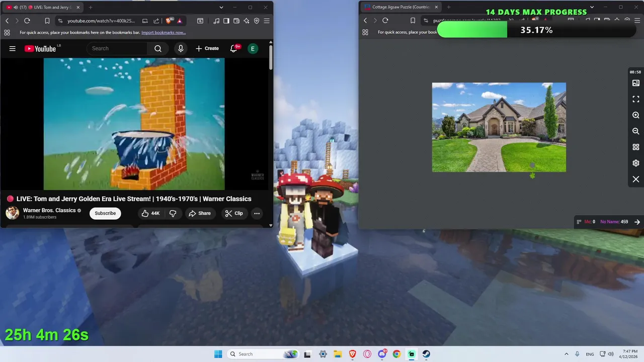The image size is (644, 362).
Task: Open the puzzle window's Brave main menu
Action: coord(637,21)
